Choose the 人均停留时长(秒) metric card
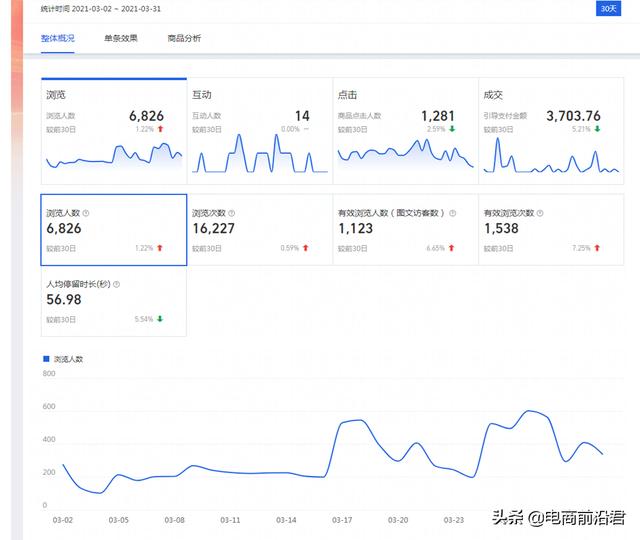Screen dimensions: 640x540 pyautogui.click(x=113, y=302)
